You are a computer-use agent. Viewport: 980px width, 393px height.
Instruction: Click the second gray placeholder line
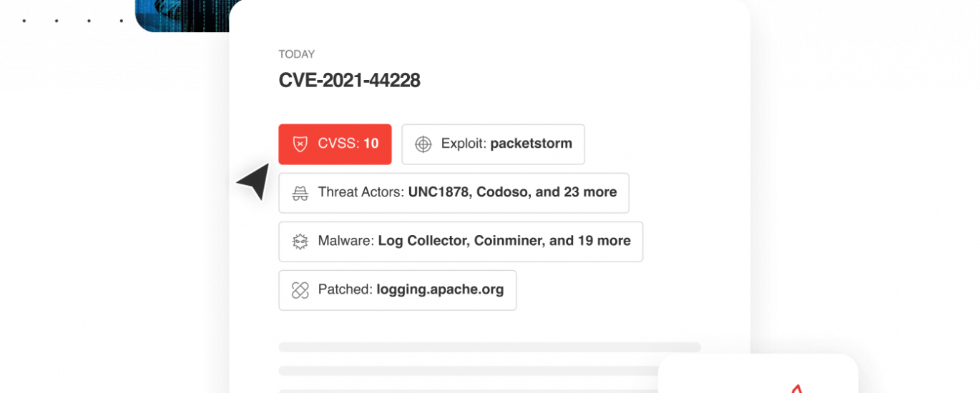coord(469,371)
